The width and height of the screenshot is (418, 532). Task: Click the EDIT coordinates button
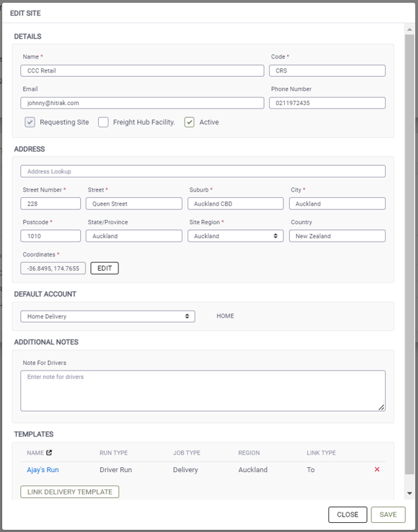point(104,268)
